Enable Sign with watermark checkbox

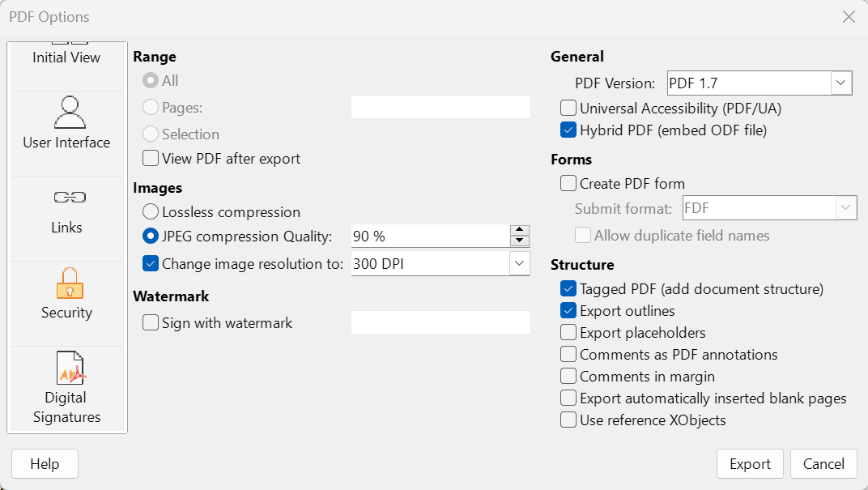tap(151, 323)
